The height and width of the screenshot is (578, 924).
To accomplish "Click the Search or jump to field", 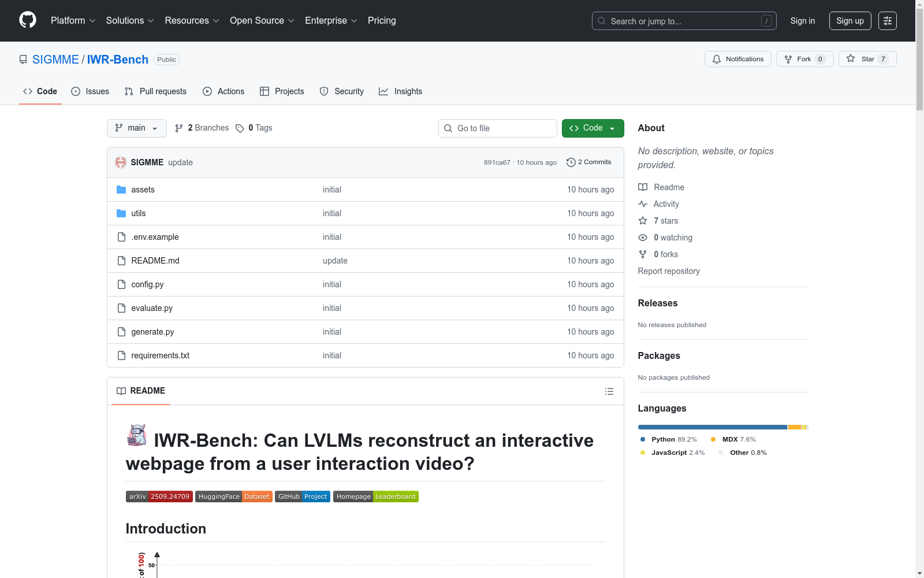I will 684,21.
